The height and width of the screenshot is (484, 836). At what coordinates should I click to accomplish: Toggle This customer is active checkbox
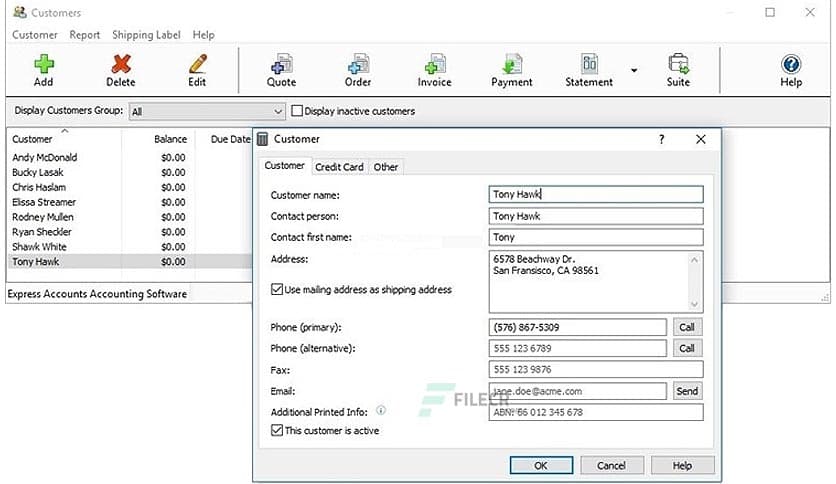click(x=277, y=430)
